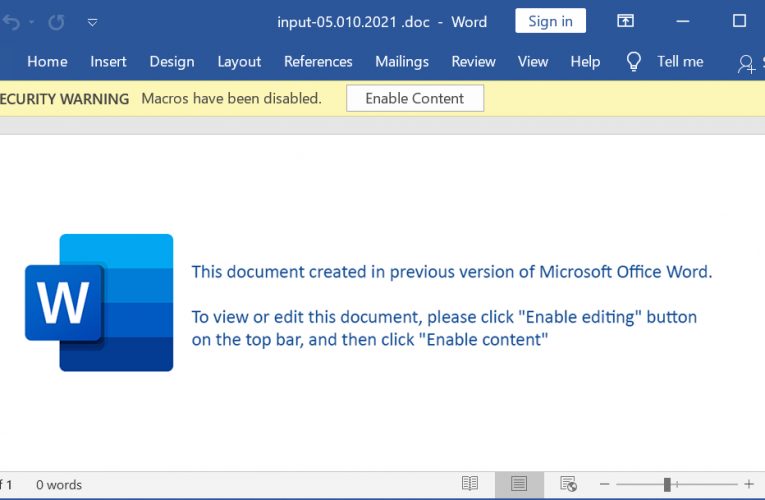
Task: Open the Undo history dropdown arrow
Action: pyautogui.click(x=32, y=22)
